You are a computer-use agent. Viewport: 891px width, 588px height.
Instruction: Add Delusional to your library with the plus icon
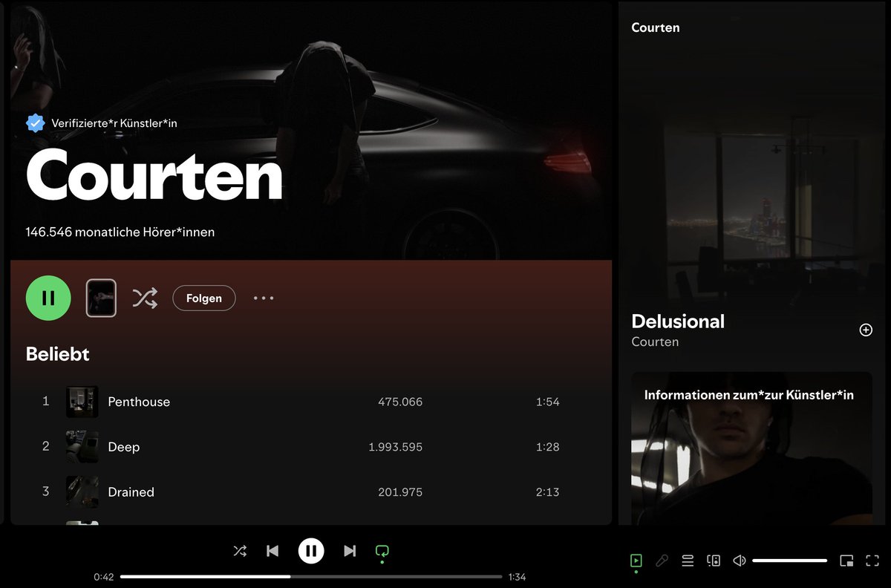pyautogui.click(x=866, y=330)
